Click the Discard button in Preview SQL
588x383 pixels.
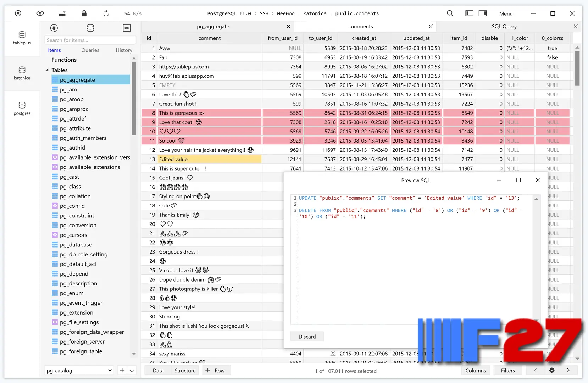coord(307,337)
